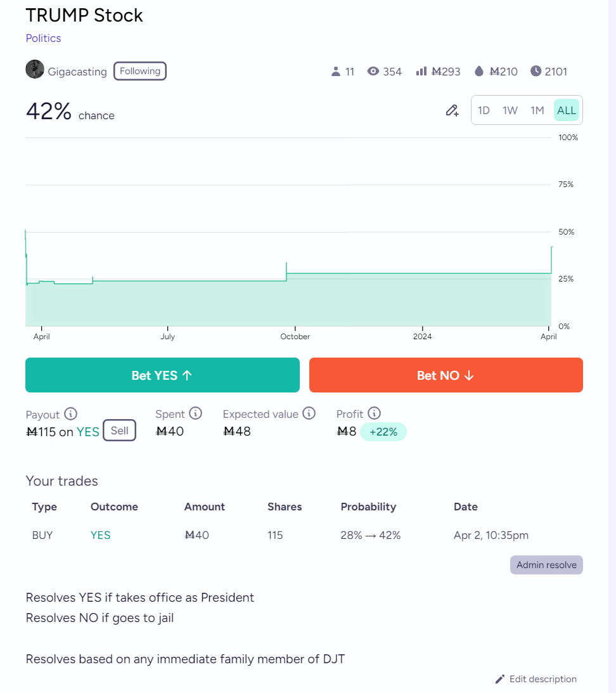Switch chart range to 1W
Screen dimensions: 616x693
(510, 110)
